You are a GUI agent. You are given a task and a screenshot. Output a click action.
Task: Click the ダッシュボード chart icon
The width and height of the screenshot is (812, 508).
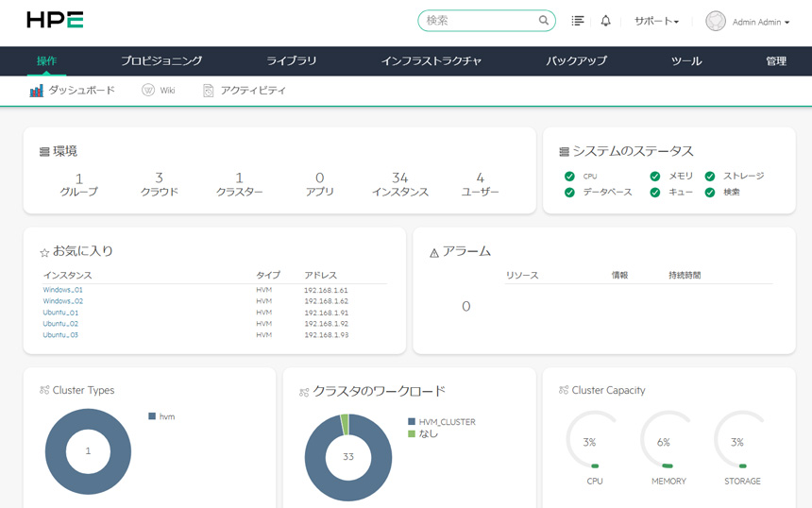click(x=36, y=92)
